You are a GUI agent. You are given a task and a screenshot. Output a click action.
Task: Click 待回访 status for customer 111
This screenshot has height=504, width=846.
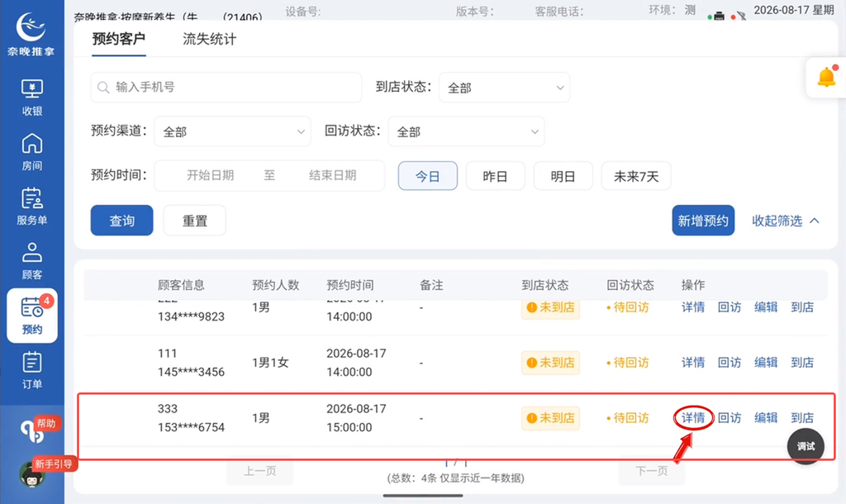628,363
